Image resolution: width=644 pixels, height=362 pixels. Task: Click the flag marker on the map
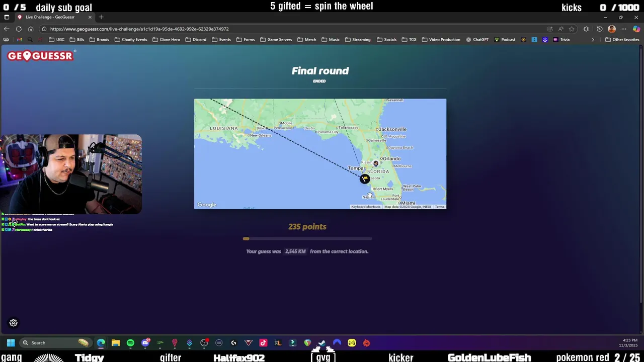(365, 178)
